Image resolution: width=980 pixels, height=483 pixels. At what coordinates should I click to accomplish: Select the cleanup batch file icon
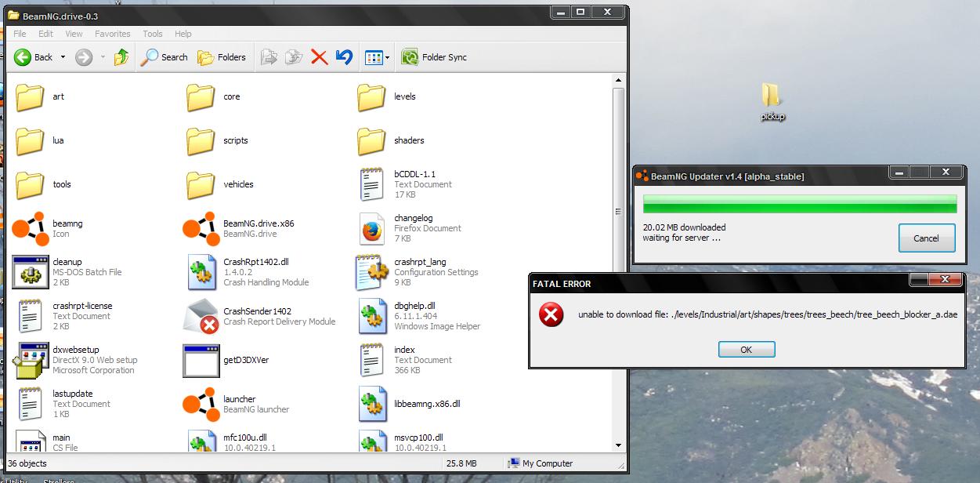[x=30, y=272]
